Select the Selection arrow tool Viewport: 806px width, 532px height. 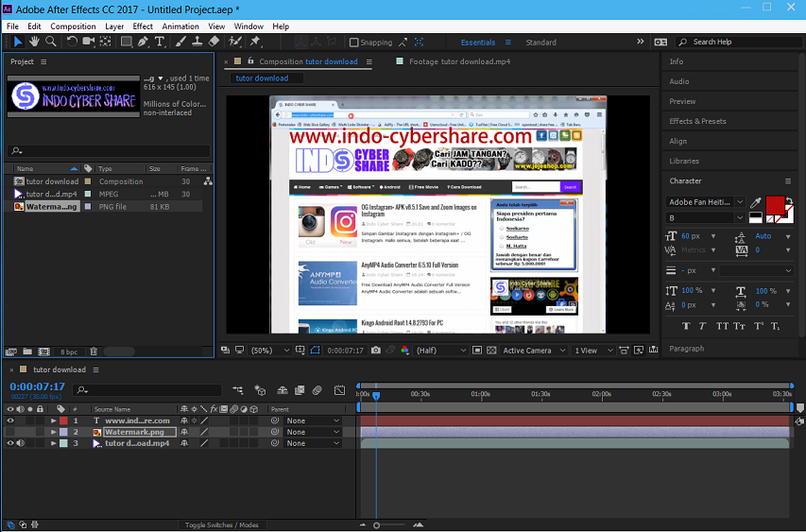[x=17, y=42]
